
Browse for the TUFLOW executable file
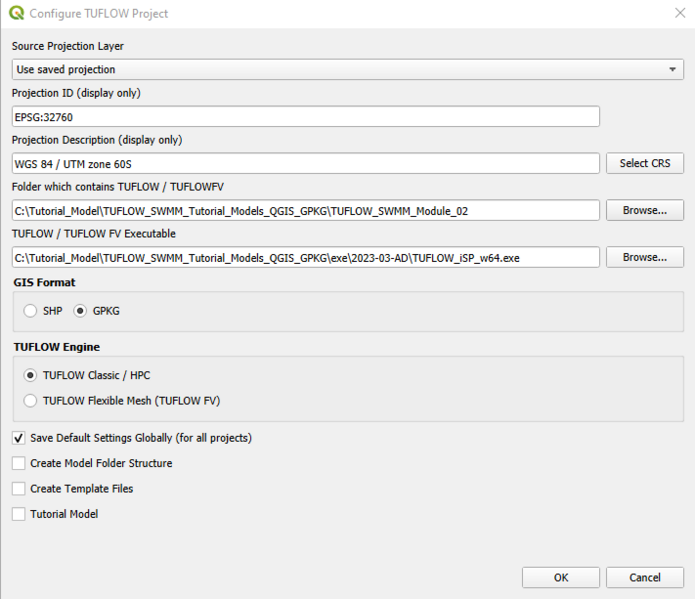644,257
